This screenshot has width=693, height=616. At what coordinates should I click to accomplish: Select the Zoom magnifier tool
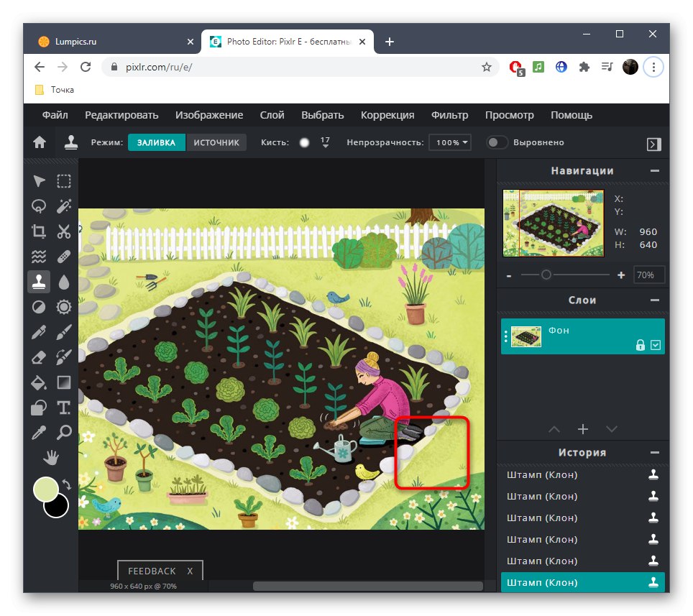pos(64,433)
